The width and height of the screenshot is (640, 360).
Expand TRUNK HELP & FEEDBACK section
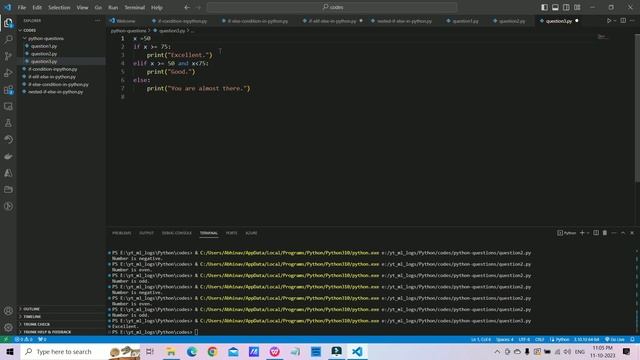47,332
